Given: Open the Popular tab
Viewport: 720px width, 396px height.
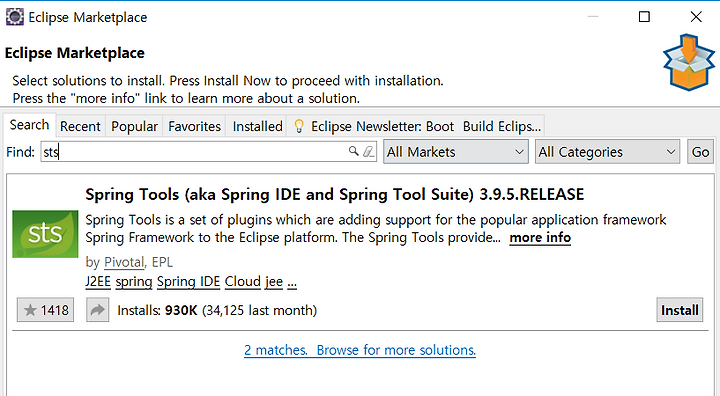Looking at the screenshot, I should tap(134, 126).
